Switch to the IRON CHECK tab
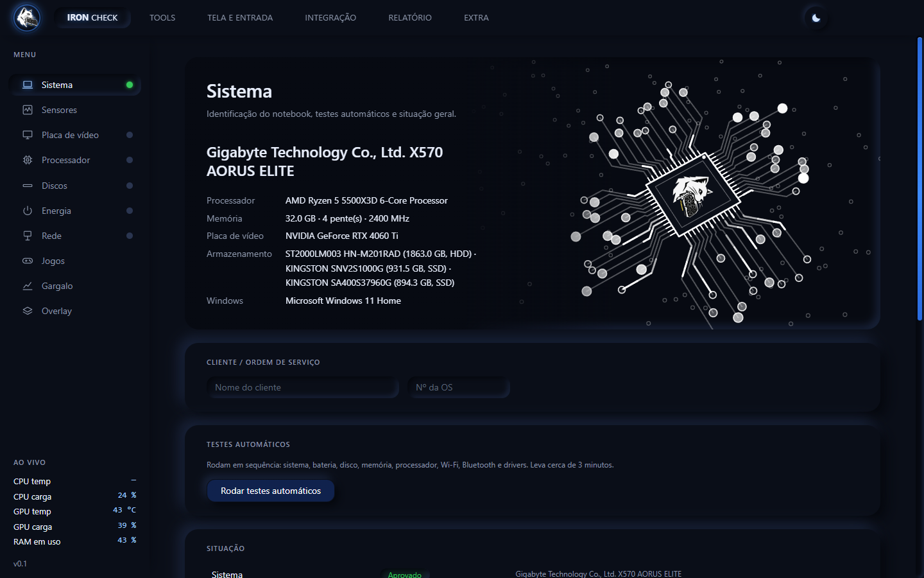 (x=92, y=18)
